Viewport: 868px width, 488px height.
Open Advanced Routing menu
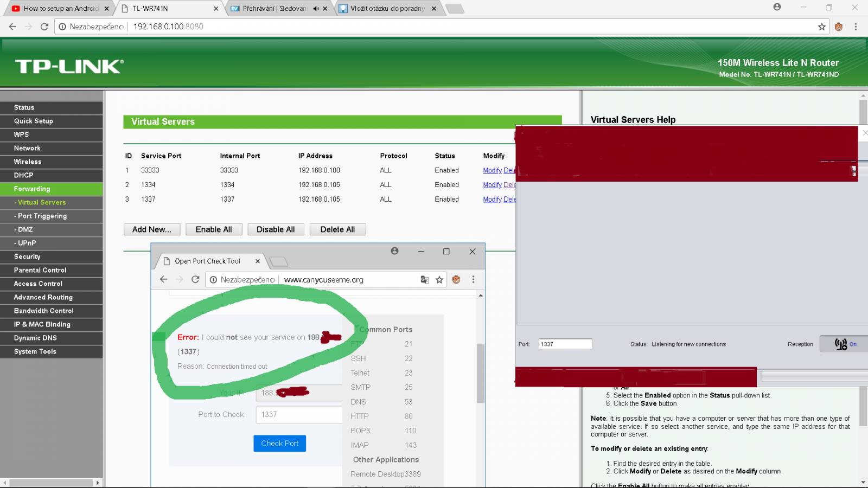[x=52, y=297]
